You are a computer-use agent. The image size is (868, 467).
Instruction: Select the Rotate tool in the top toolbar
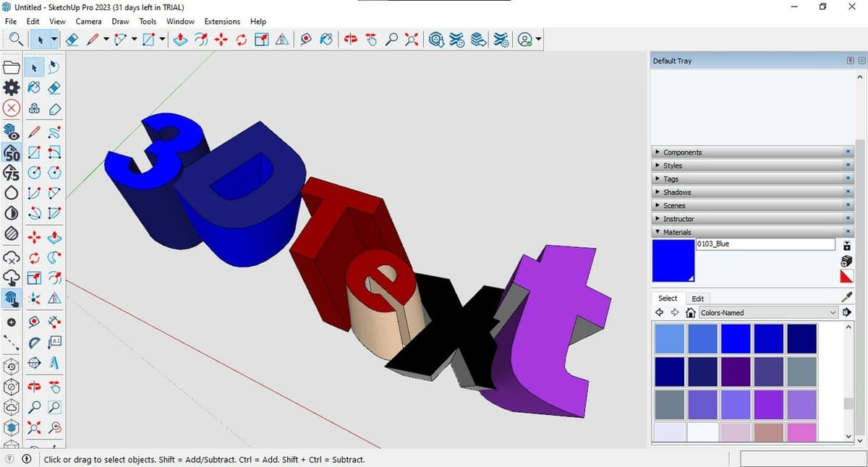coord(242,40)
